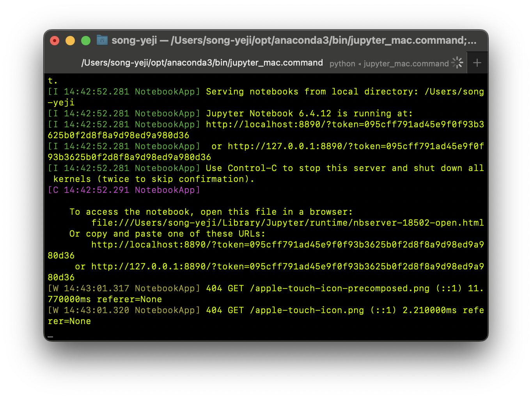The image size is (532, 399).
Task: Click "rer=None" on last output line
Action: click(69, 321)
